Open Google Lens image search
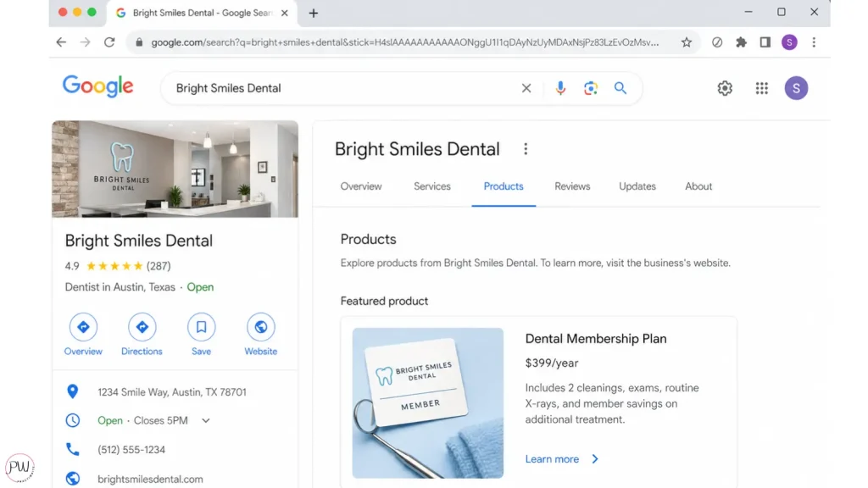The height and width of the screenshot is (488, 868). click(591, 88)
